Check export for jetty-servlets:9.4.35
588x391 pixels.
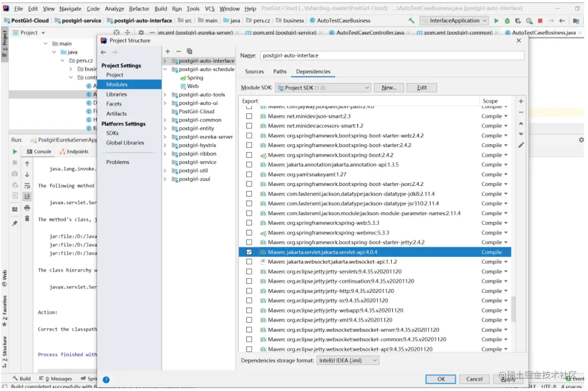[x=249, y=272]
